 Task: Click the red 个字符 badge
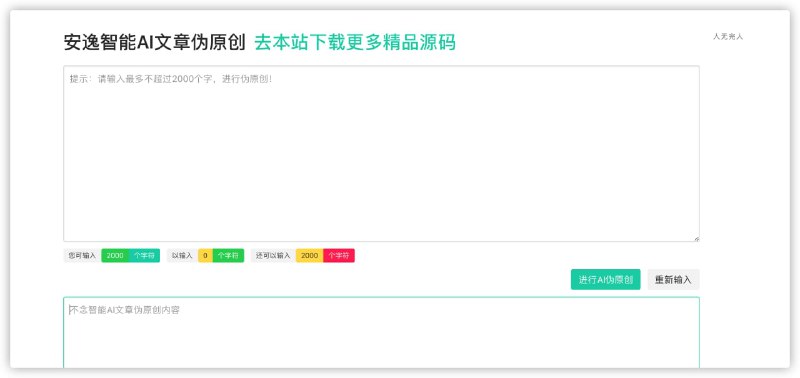pos(339,256)
